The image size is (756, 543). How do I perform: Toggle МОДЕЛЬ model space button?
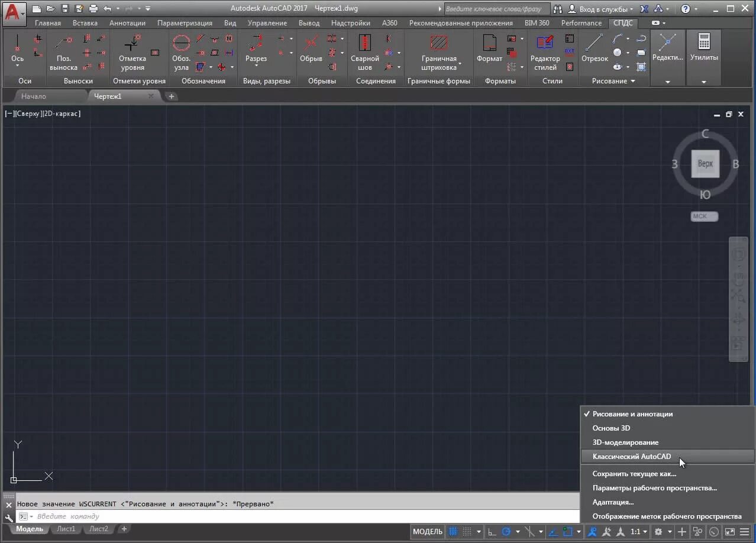point(428,532)
